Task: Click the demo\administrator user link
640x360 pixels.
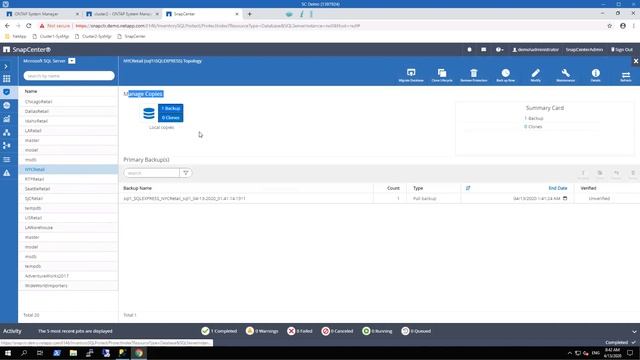Action: 536,50
